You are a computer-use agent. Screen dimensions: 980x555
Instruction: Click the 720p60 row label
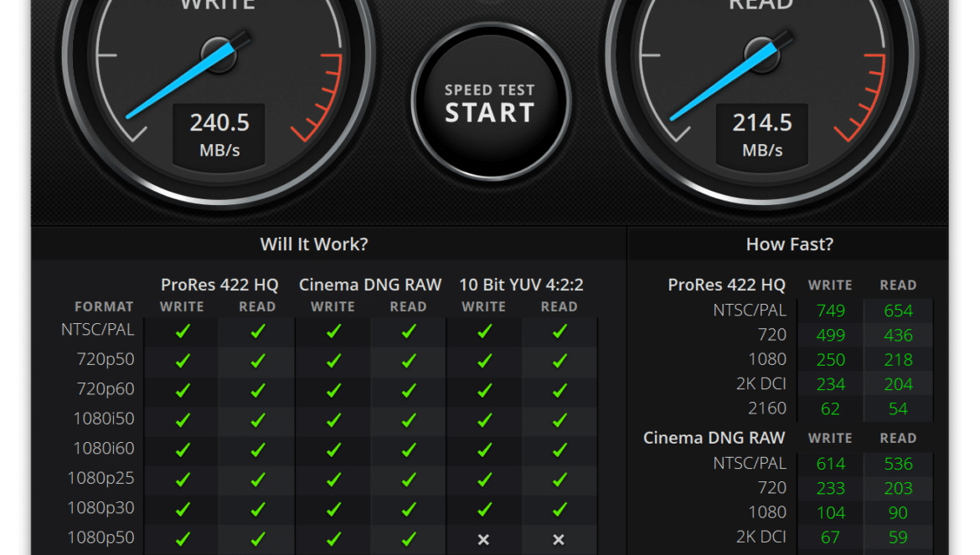coord(105,389)
